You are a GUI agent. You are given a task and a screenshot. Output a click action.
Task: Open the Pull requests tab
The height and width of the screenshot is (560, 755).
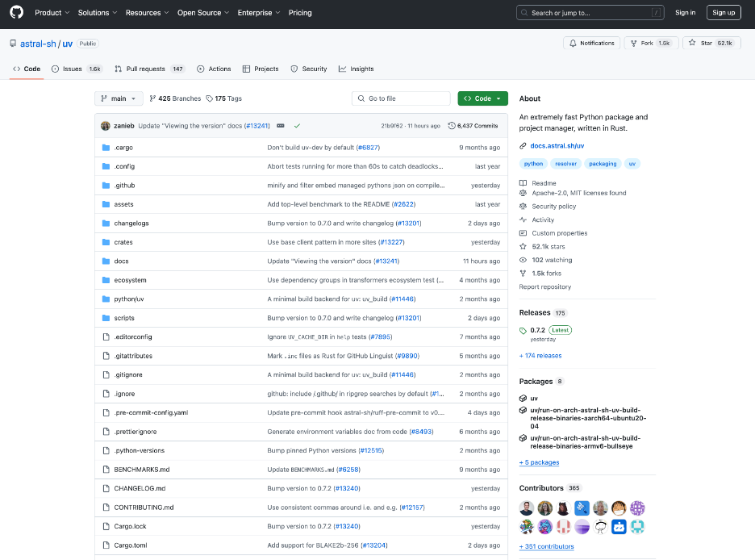tap(150, 69)
